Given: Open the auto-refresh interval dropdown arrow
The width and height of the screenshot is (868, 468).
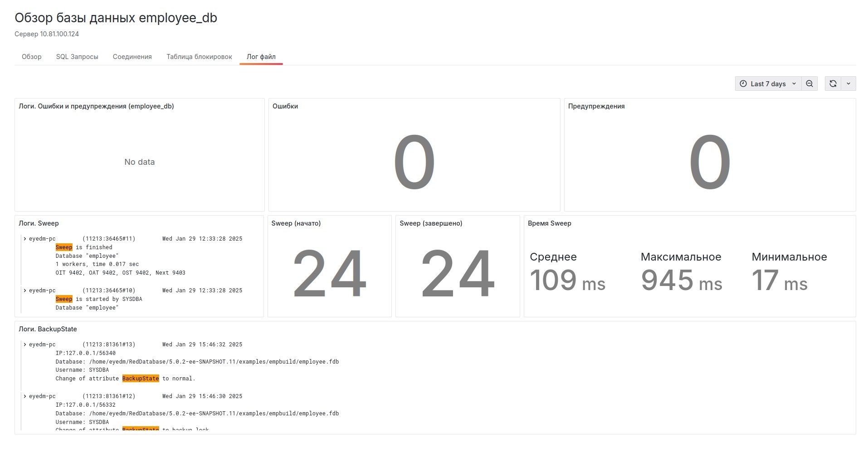Looking at the screenshot, I should [x=848, y=84].
